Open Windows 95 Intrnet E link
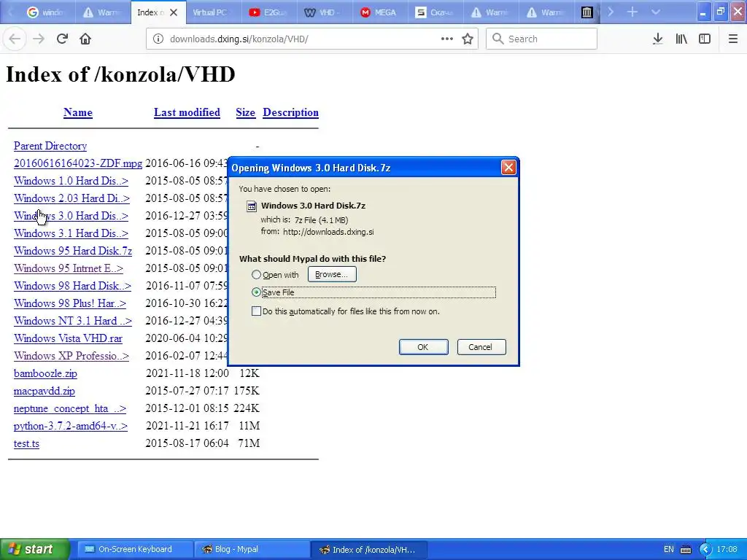This screenshot has height=560, width=747. [69, 268]
